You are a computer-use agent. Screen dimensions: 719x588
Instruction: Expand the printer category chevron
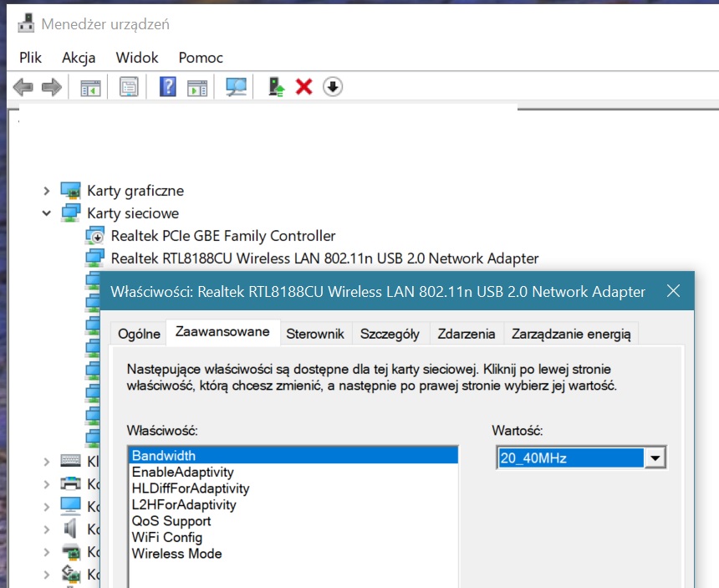coord(46,484)
